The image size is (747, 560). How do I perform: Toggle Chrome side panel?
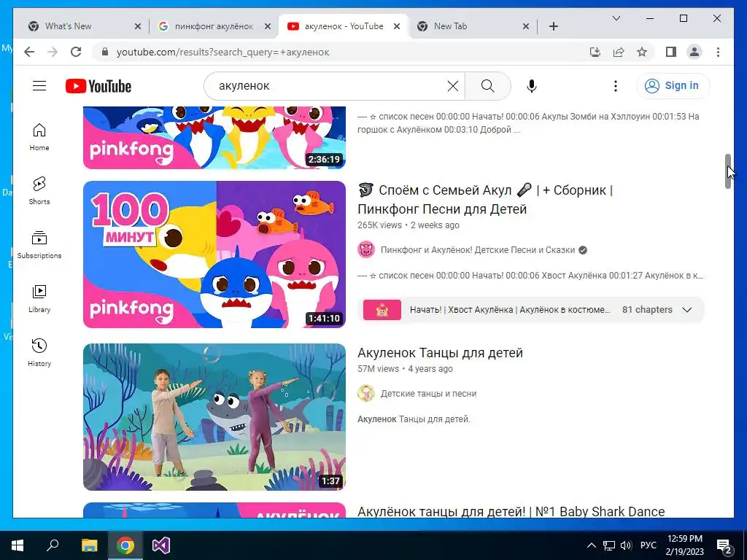pyautogui.click(x=671, y=52)
